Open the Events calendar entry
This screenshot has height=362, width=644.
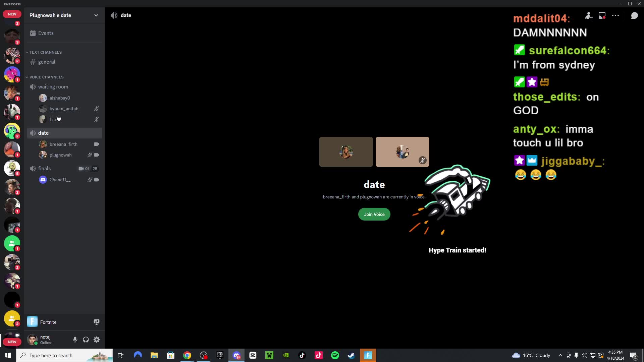(64, 33)
